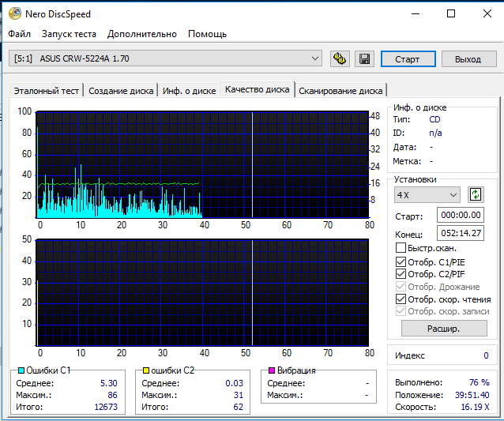
Task: Click the refresh icon beside the 4X speed
Action: [475, 194]
